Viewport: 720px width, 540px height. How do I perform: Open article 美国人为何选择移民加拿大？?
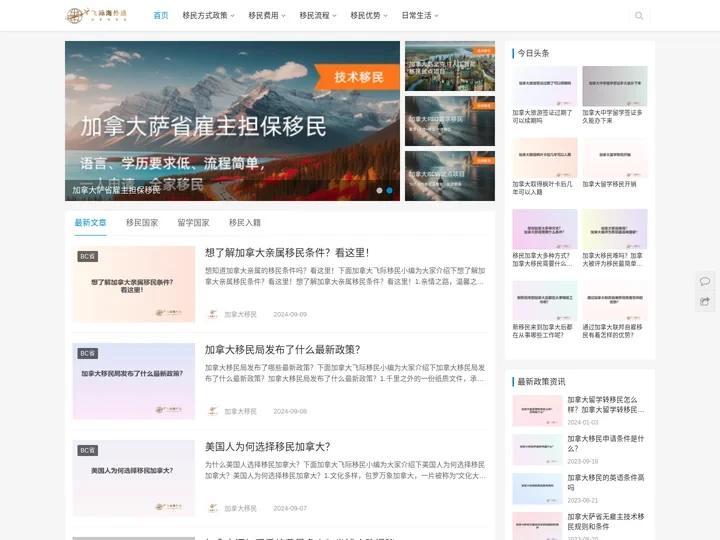268,446
